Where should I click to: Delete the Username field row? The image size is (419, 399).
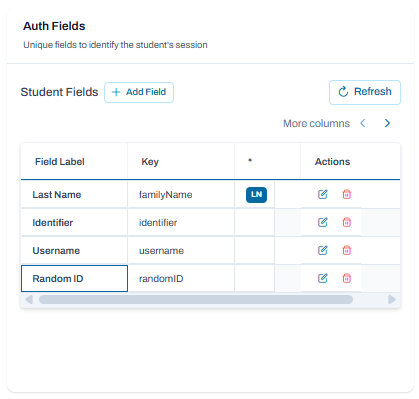pyautogui.click(x=347, y=250)
